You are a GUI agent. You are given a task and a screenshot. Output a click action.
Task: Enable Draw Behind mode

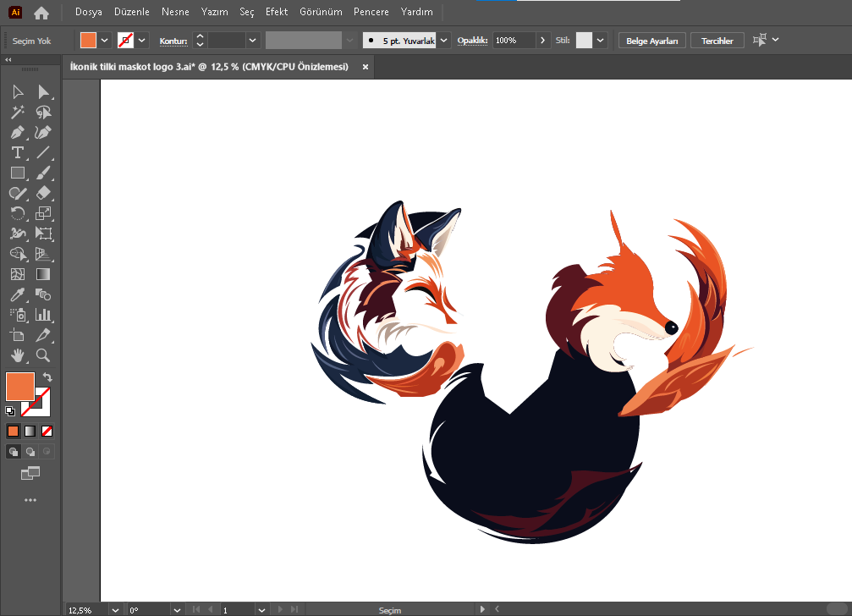coord(30,451)
